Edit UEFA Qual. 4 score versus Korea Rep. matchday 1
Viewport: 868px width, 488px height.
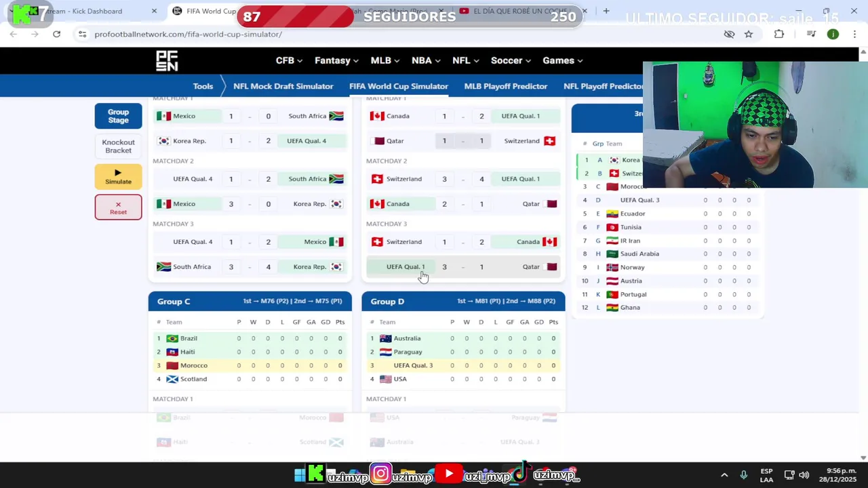point(268,141)
